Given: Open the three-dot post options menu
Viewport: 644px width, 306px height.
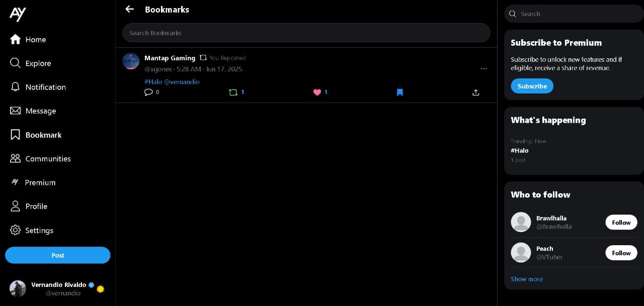Looking at the screenshot, I should click(x=484, y=69).
